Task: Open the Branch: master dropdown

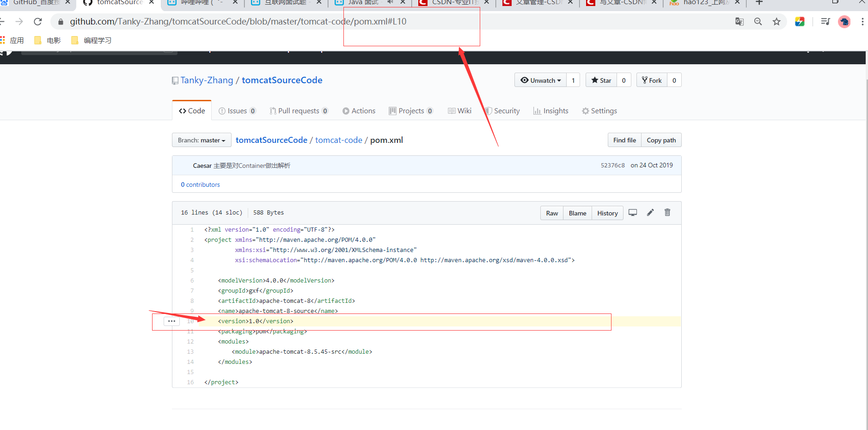Action: 202,140
